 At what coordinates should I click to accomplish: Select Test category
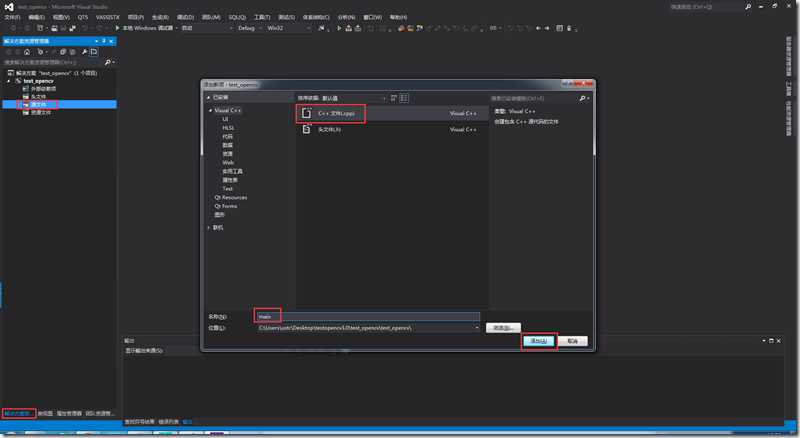pyautogui.click(x=227, y=188)
